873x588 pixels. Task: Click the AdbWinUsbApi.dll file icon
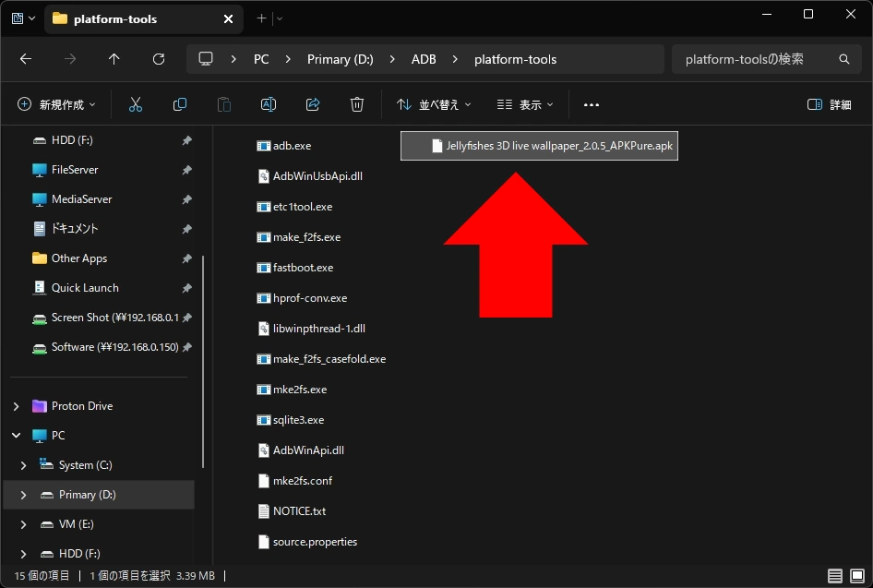[x=263, y=176]
